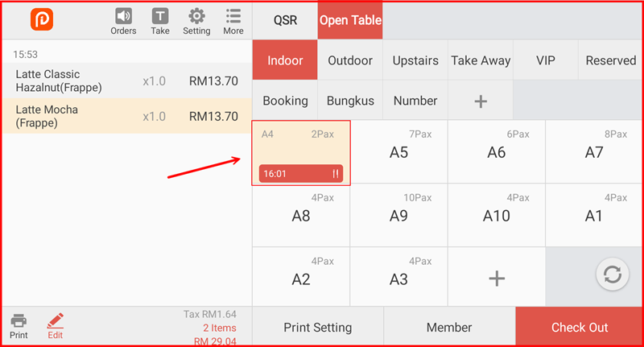
Task: Click the Member button
Action: [x=449, y=328]
